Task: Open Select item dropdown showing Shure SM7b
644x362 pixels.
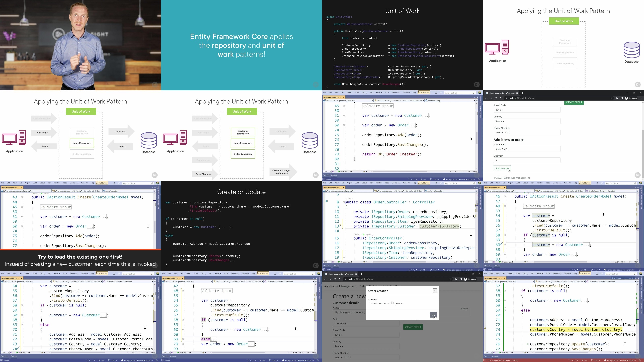Action: (527, 149)
